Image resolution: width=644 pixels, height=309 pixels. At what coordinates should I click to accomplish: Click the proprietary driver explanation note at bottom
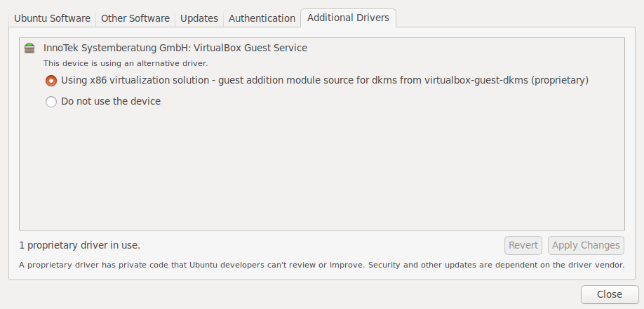click(x=321, y=265)
